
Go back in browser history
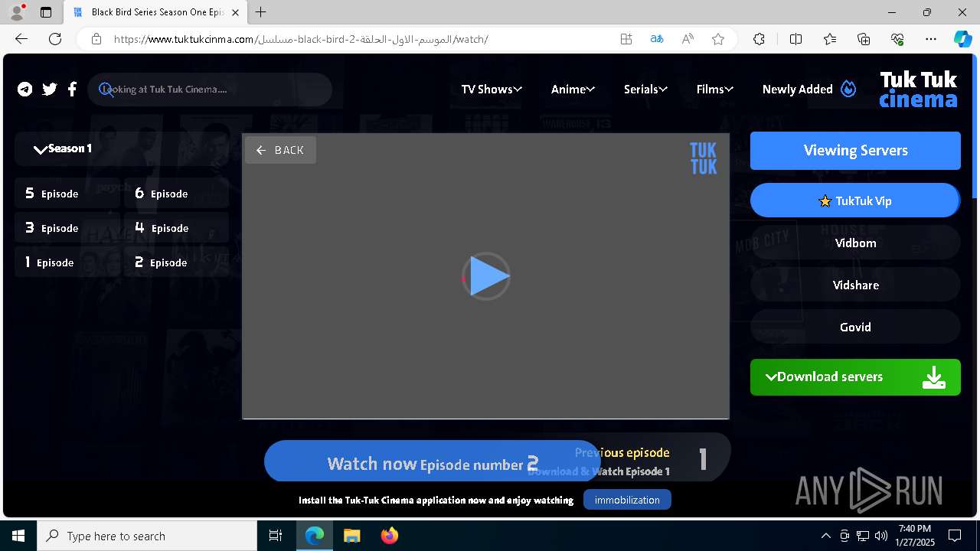21,39
